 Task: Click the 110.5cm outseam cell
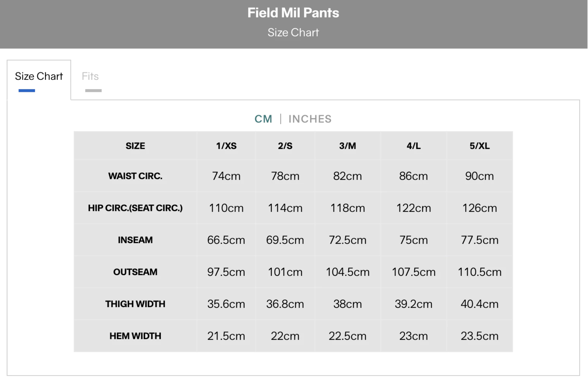tap(479, 272)
